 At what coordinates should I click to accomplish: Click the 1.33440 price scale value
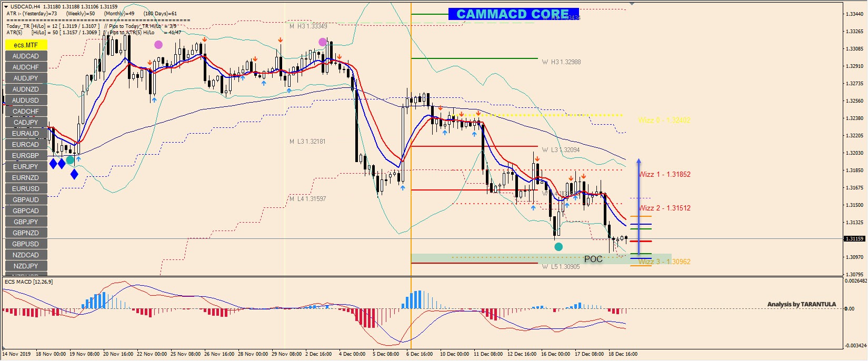pos(855,14)
